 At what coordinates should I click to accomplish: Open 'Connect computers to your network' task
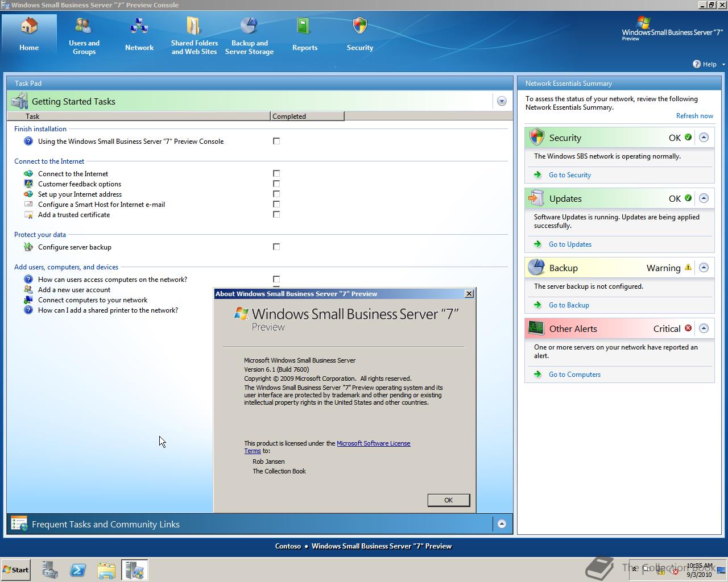[93, 300]
